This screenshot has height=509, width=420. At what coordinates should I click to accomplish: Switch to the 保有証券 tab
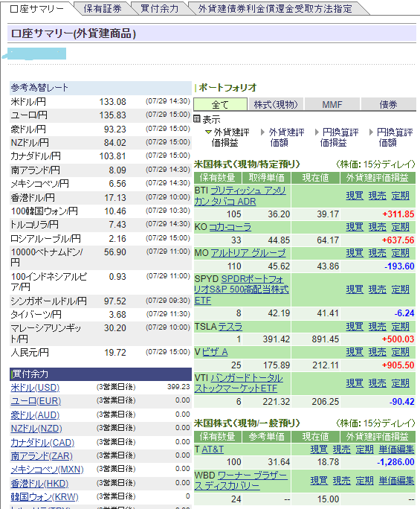pyautogui.click(x=103, y=8)
